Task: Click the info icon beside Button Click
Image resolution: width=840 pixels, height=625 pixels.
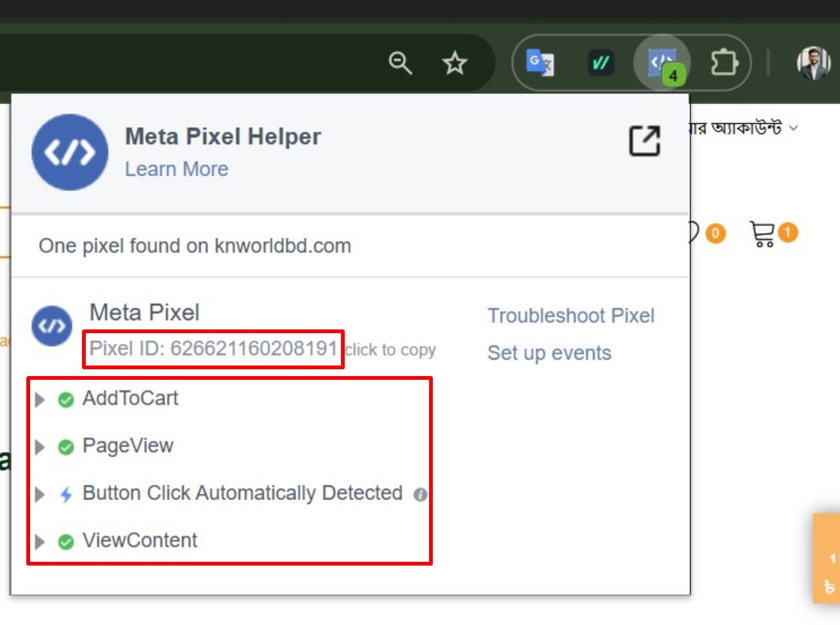Action: (421, 494)
